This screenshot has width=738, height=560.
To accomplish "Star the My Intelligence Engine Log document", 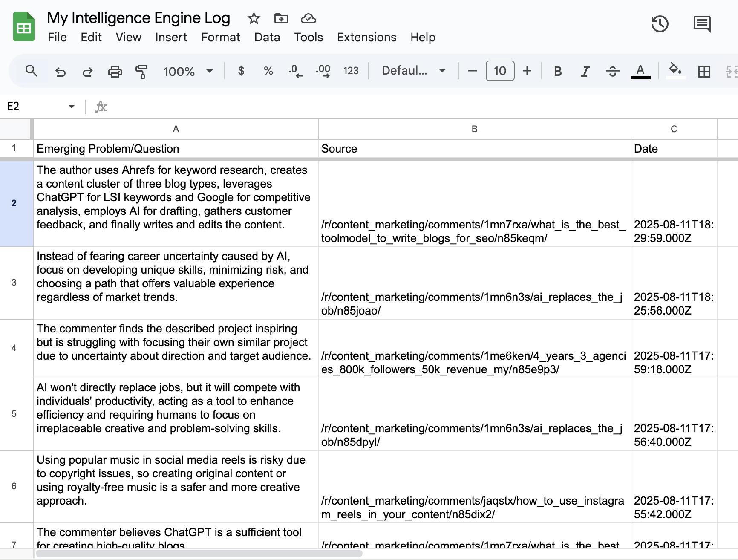I will pyautogui.click(x=254, y=18).
